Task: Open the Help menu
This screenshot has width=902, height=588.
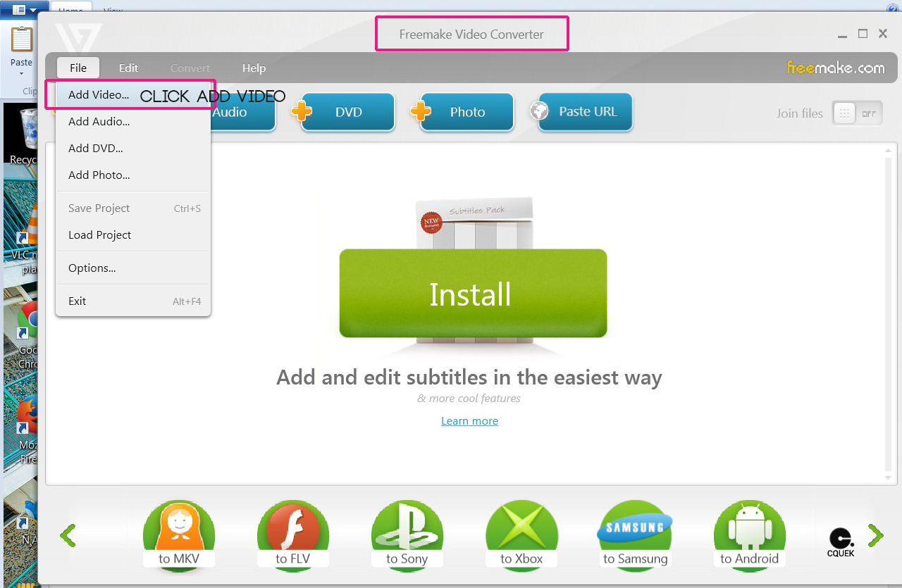Action: (x=254, y=68)
